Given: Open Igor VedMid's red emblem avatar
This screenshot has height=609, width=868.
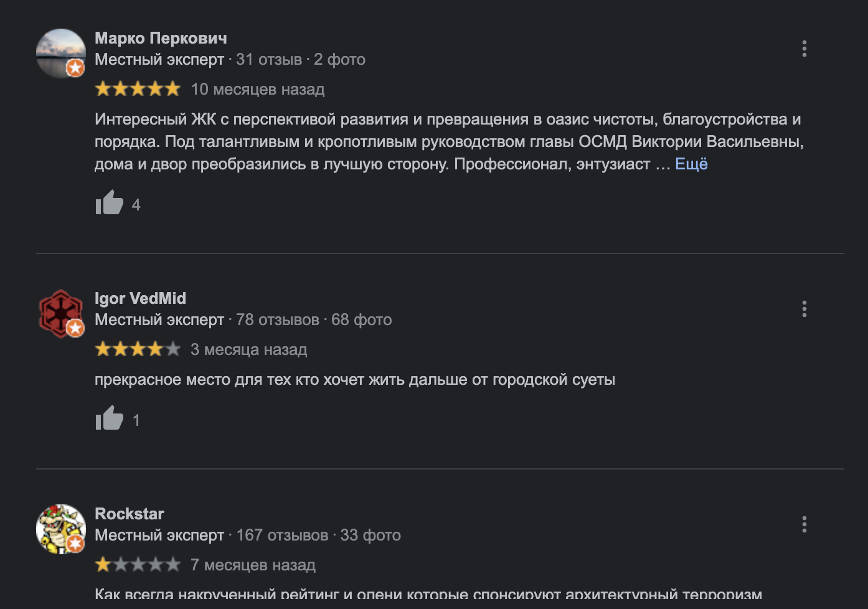Looking at the screenshot, I should coord(60,313).
